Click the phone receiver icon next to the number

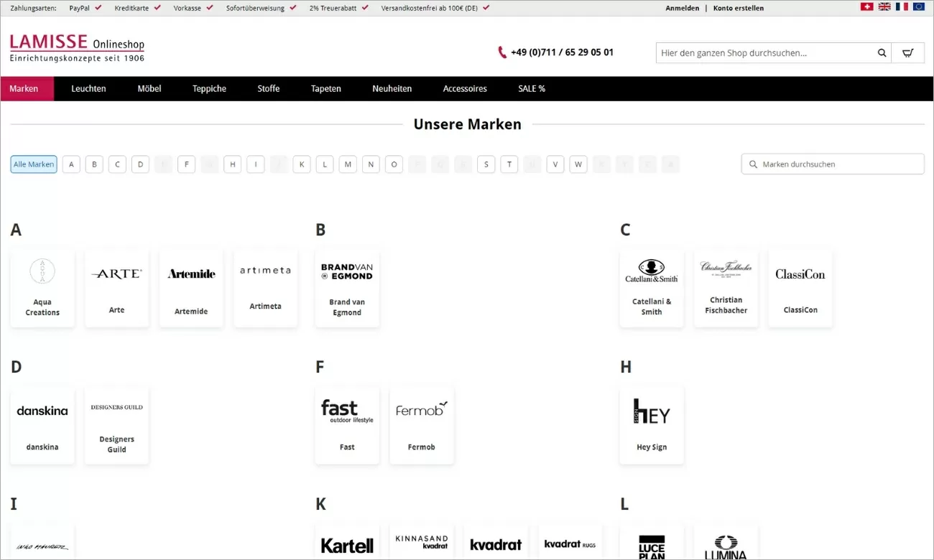pos(501,52)
